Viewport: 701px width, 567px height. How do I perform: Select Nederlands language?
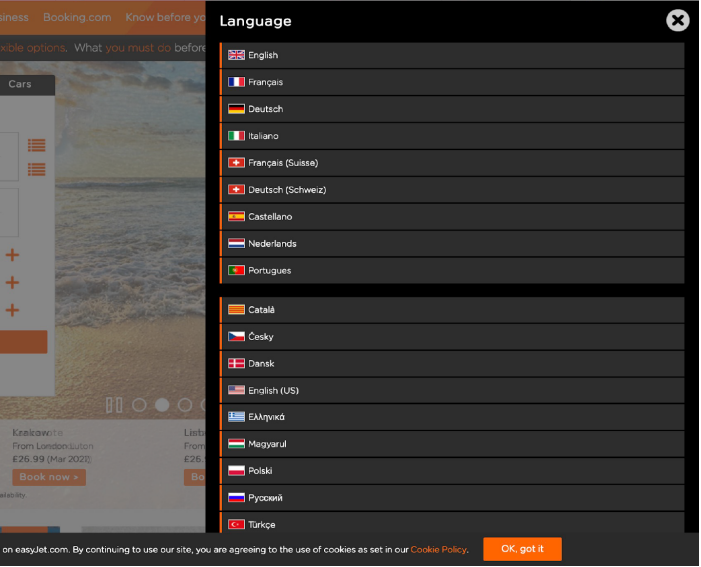[452, 243]
